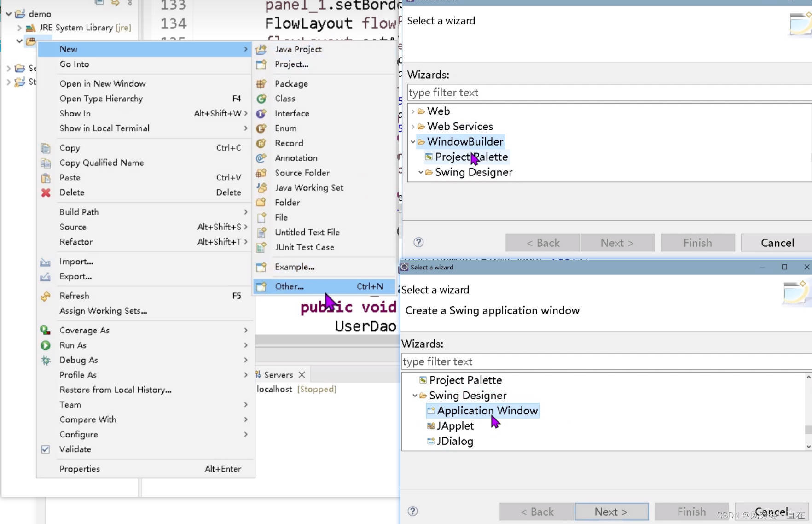
Task: Expand the JRE System Library node
Action: pos(19,28)
